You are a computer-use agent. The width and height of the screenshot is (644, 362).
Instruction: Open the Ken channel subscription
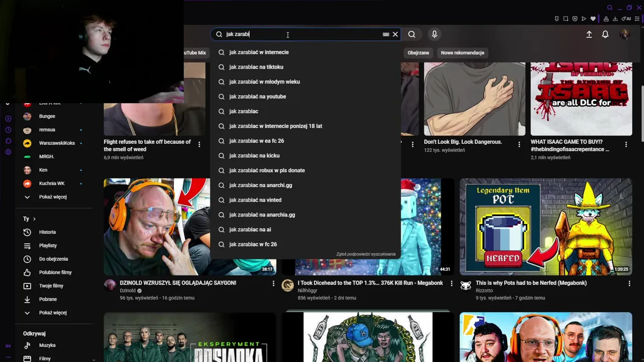54,170
